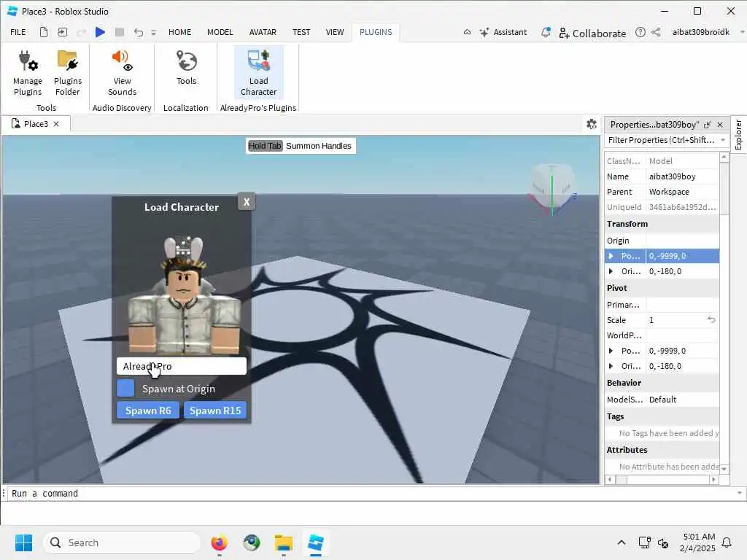Open Manage Plugins
Image resolution: width=747 pixels, height=560 pixels.
[x=28, y=73]
